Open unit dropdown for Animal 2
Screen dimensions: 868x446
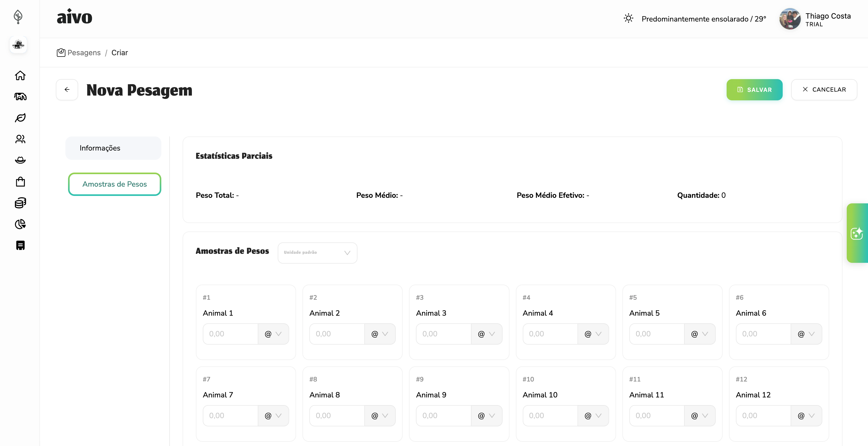pos(380,334)
